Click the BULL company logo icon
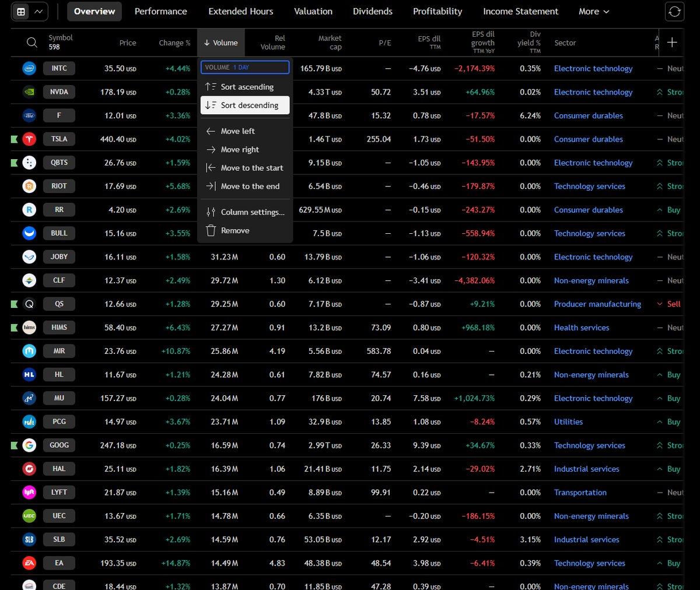Viewport: 700px width, 590px height. point(29,233)
